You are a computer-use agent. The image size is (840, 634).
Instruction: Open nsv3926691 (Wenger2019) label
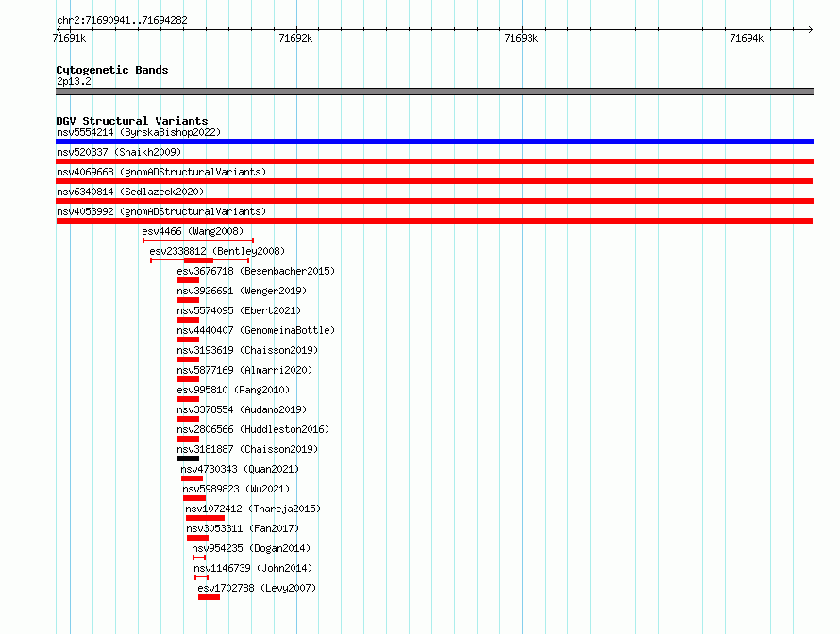[242, 291]
